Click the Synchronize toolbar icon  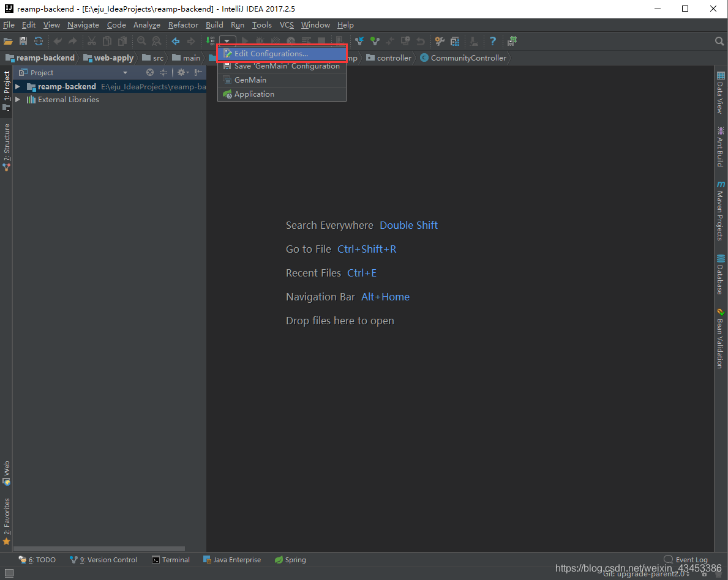39,41
